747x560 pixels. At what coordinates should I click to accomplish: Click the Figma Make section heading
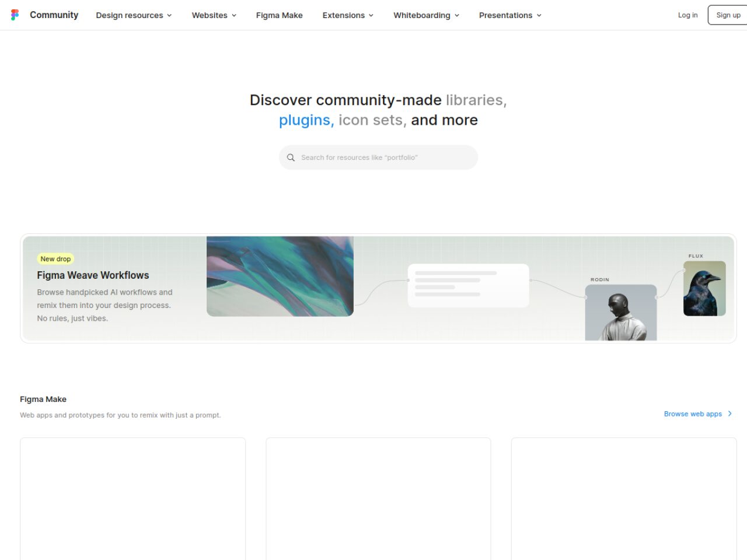[x=43, y=399]
